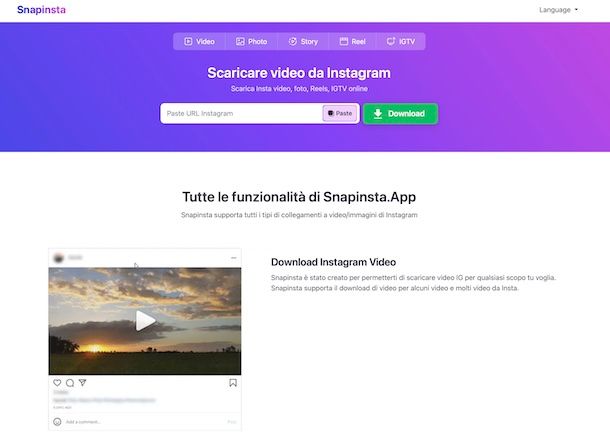
Task: Click the Scaricare video da Instagram title
Action: [299, 73]
